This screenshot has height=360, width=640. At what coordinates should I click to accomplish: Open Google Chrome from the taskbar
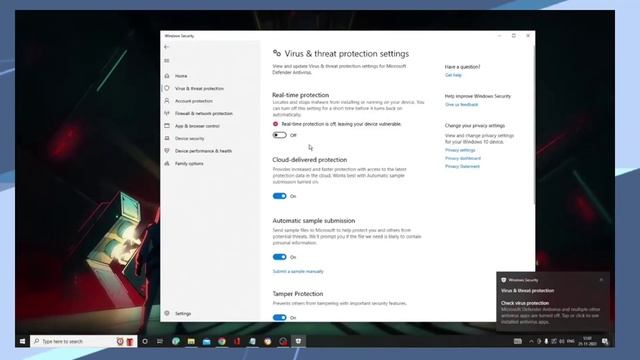(222, 341)
